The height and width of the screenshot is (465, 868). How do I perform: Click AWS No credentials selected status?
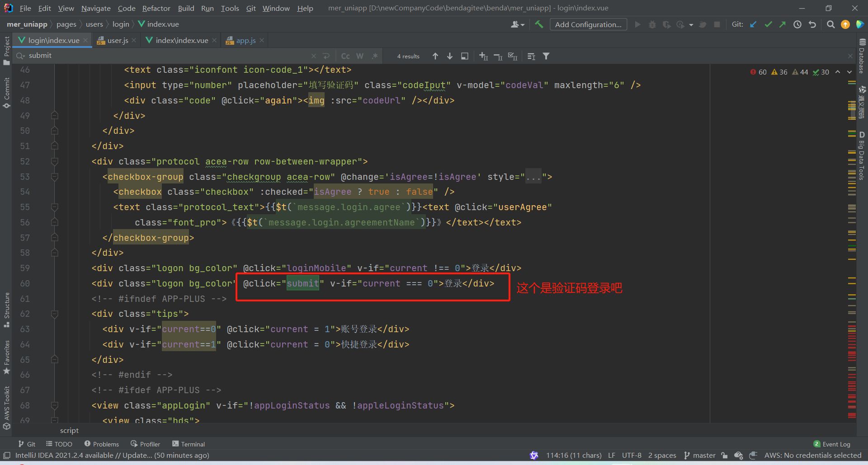tap(812, 456)
